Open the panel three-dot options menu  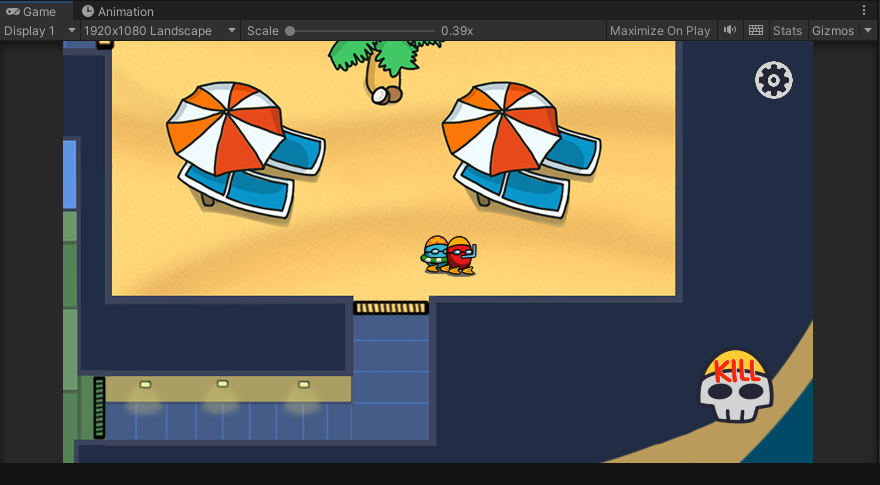tap(864, 11)
